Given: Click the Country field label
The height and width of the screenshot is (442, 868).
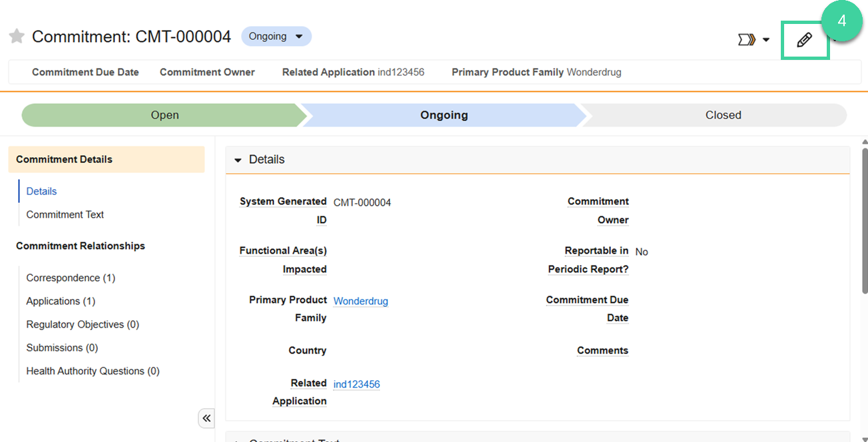Looking at the screenshot, I should pos(308,350).
